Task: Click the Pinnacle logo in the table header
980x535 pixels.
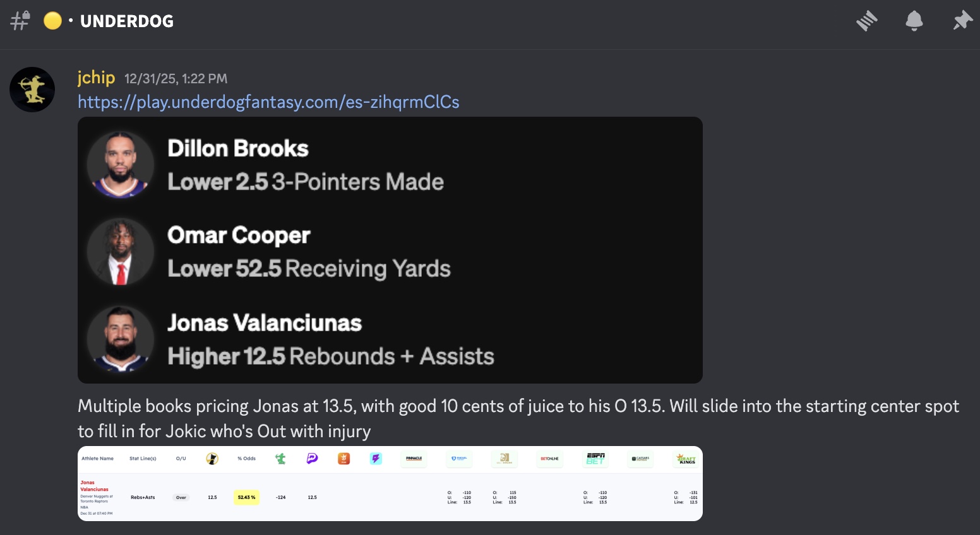Action: point(414,459)
